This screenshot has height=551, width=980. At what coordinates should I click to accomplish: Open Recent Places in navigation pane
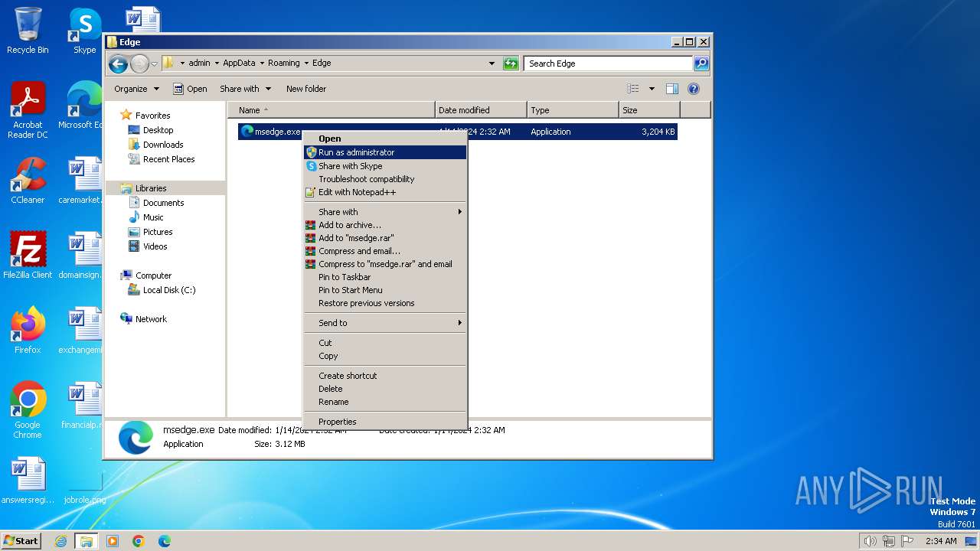click(168, 159)
